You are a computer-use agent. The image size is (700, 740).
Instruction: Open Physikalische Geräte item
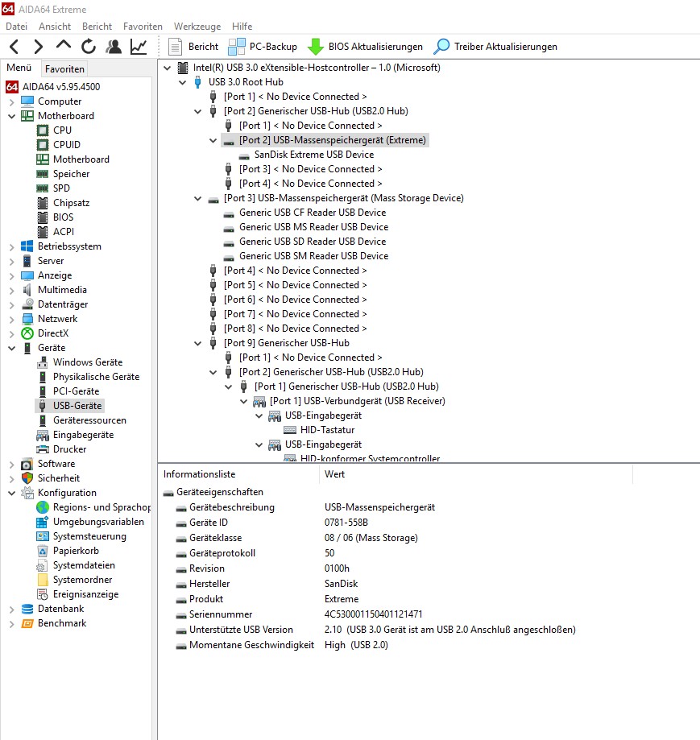(97, 377)
